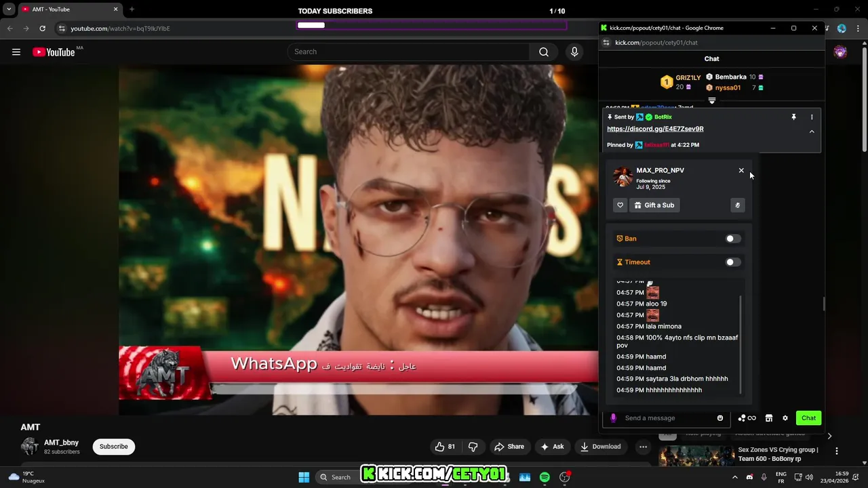
Task: Click the Bembarka gifter name
Action: [730, 77]
